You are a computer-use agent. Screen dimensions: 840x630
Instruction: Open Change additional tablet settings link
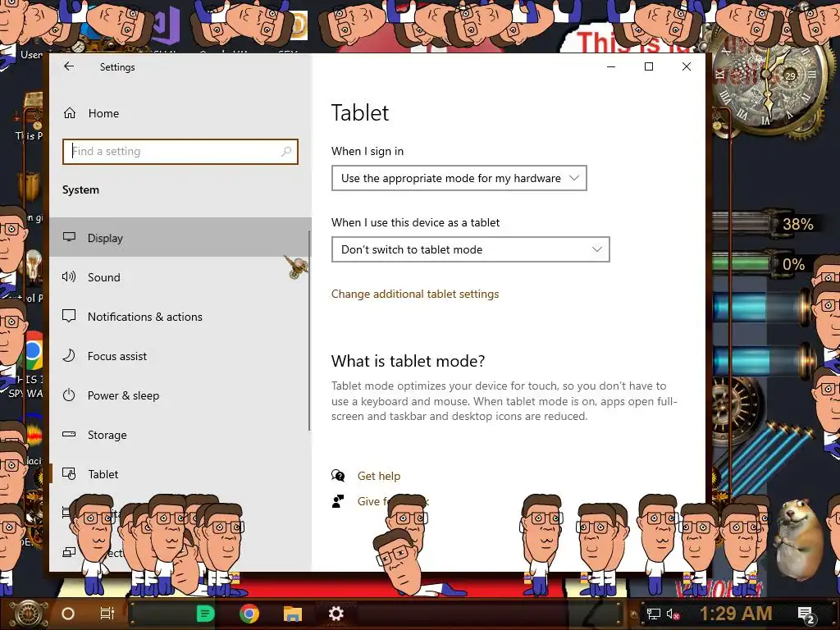pos(414,294)
